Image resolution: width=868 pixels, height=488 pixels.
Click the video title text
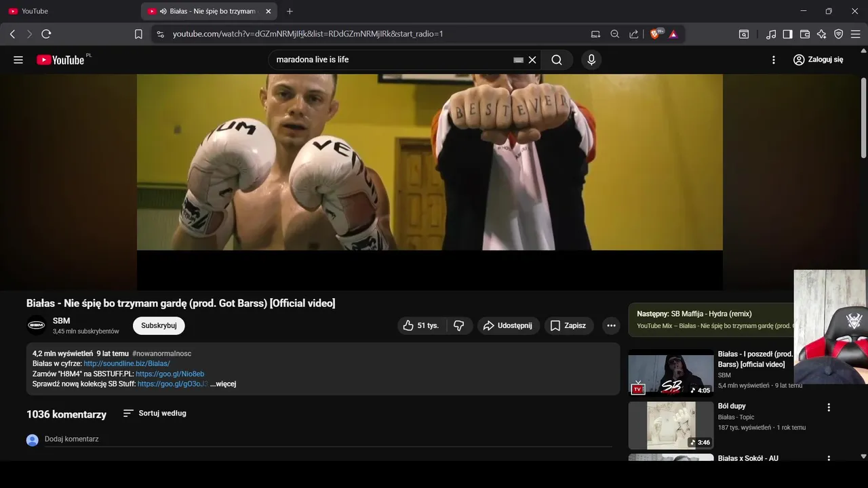[x=180, y=303]
